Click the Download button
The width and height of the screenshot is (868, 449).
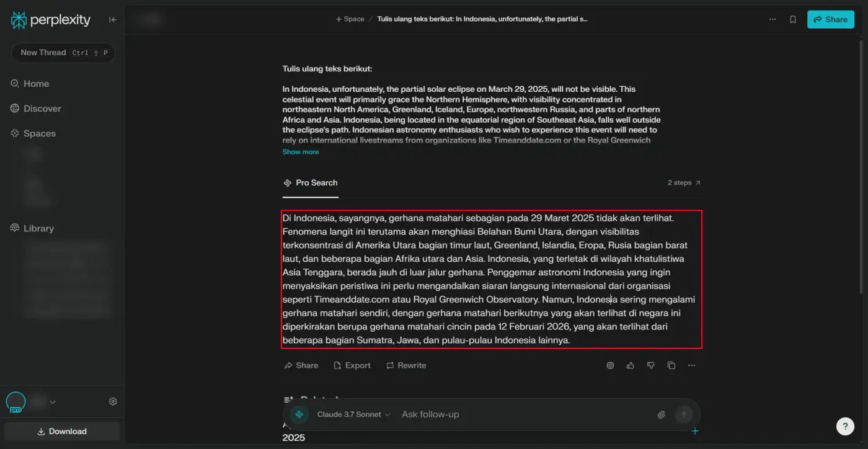click(62, 432)
